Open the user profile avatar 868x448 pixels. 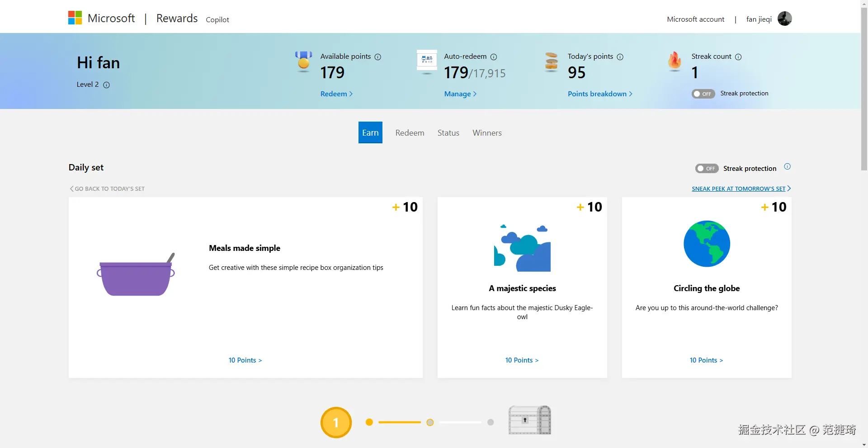tap(784, 19)
